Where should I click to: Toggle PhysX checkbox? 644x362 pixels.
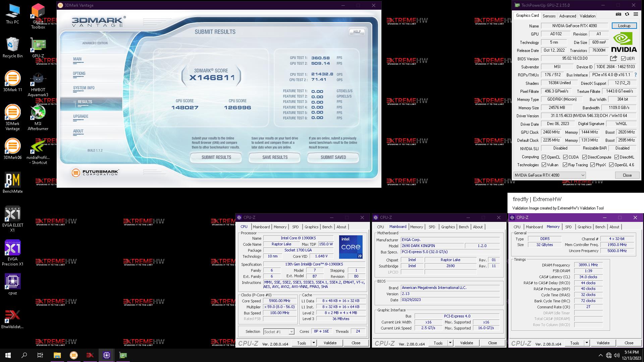tap(592, 165)
